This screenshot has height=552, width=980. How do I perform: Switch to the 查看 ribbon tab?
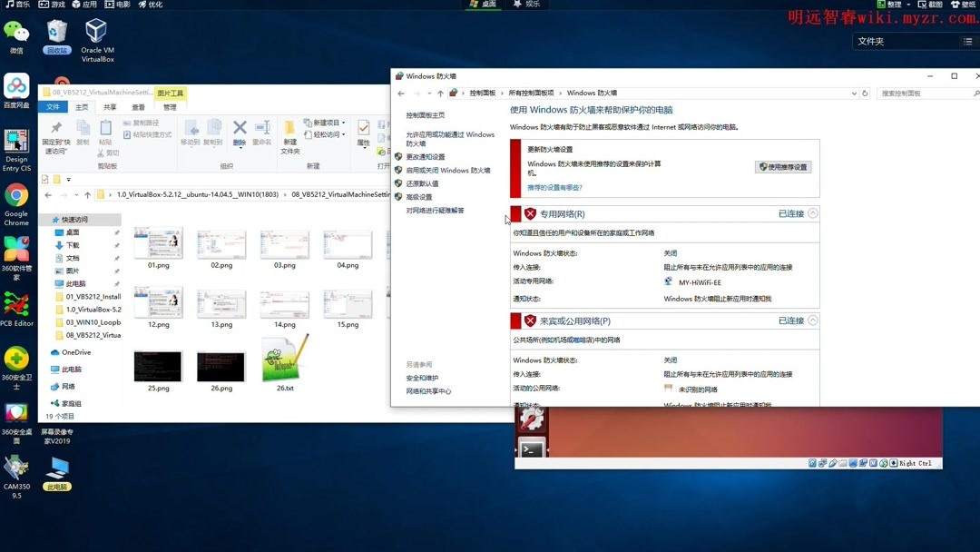(138, 106)
